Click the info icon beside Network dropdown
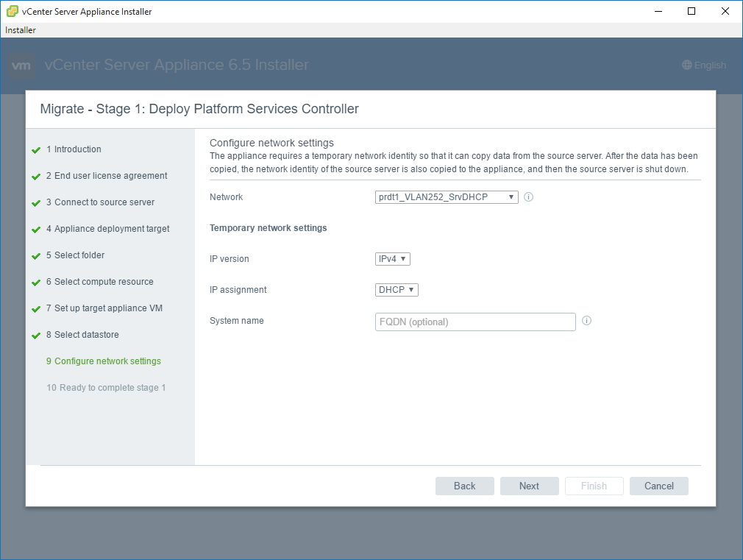Screen dimensions: 743x560 tap(528, 197)
